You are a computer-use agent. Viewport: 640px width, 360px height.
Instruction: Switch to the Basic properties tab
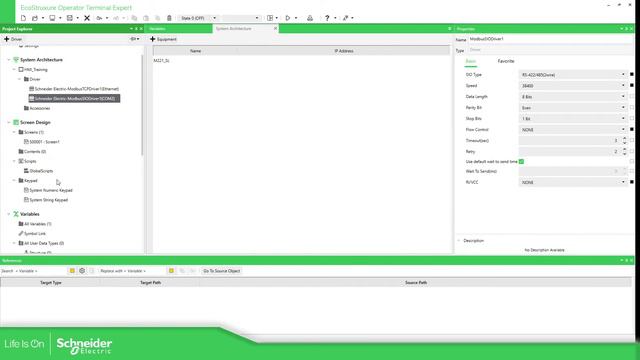pos(471,61)
